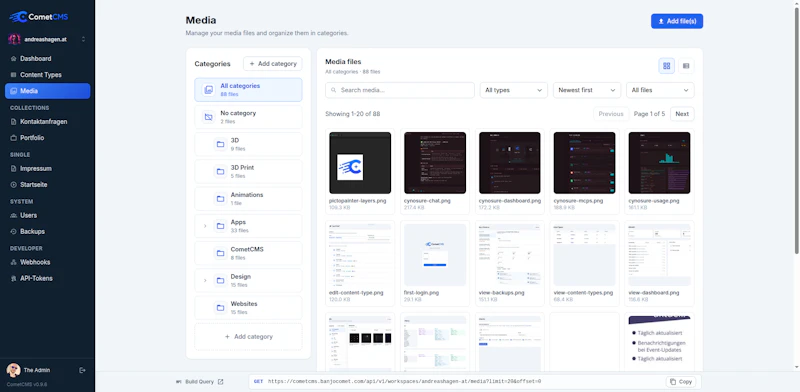
Task: Open cynosure-usage.png thumbnail
Action: pyautogui.click(x=659, y=163)
